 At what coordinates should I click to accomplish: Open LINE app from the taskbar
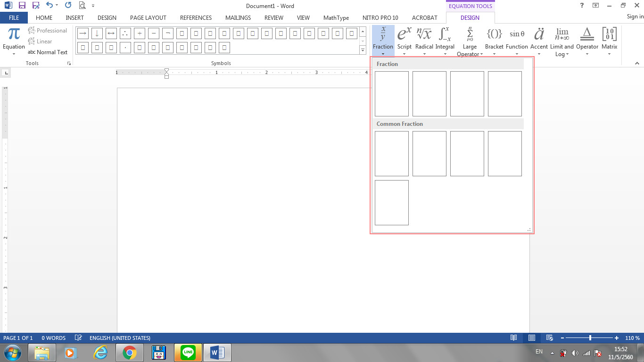[x=188, y=353]
